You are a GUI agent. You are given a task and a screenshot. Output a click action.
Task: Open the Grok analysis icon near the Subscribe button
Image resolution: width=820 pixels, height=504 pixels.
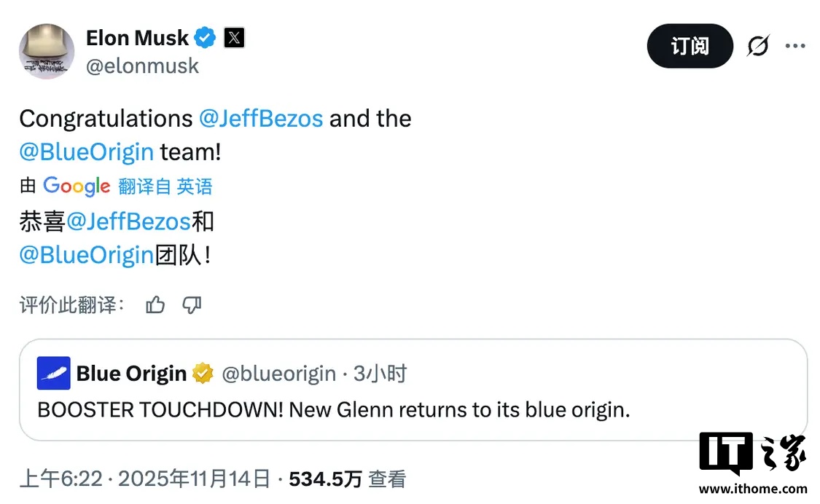(758, 45)
